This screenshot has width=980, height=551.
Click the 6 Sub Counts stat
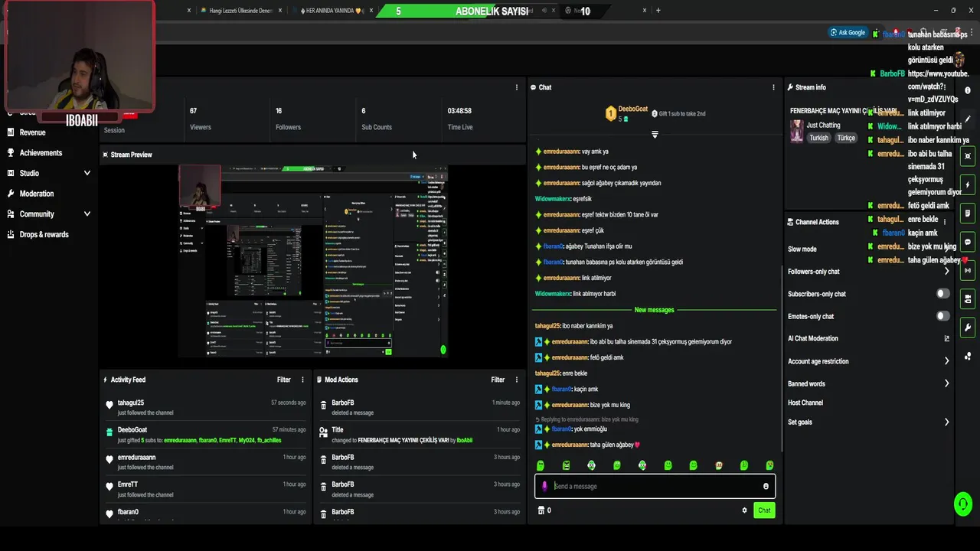377,119
